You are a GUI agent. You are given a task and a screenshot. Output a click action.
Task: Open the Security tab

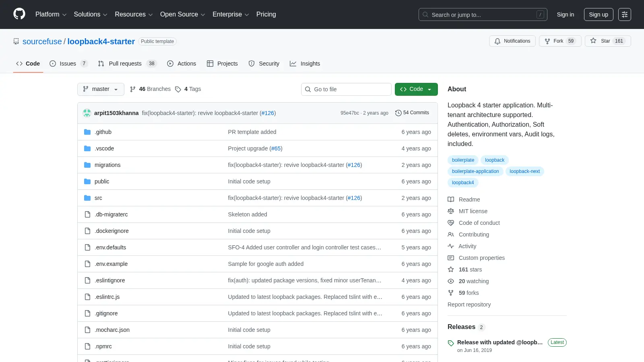[x=264, y=64]
